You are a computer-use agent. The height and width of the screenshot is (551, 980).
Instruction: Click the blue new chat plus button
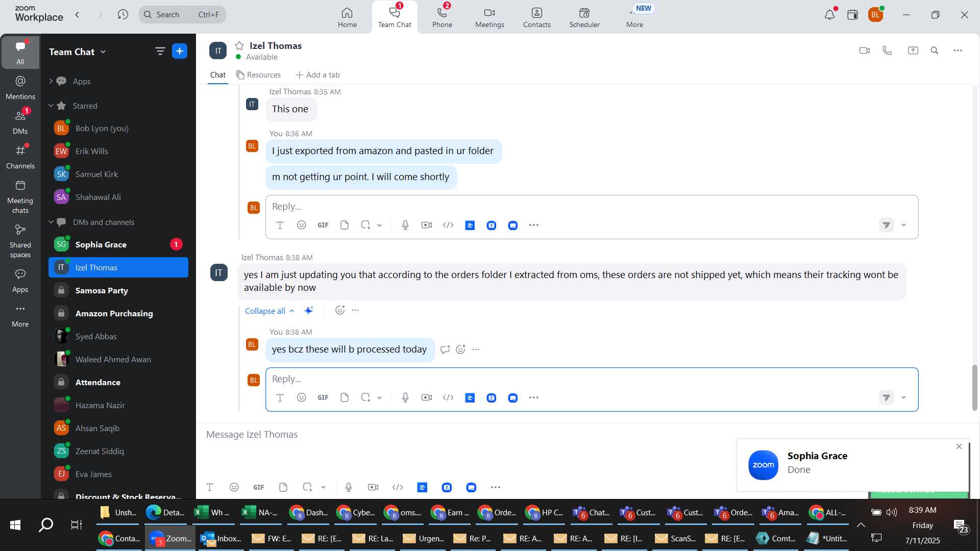tap(180, 51)
